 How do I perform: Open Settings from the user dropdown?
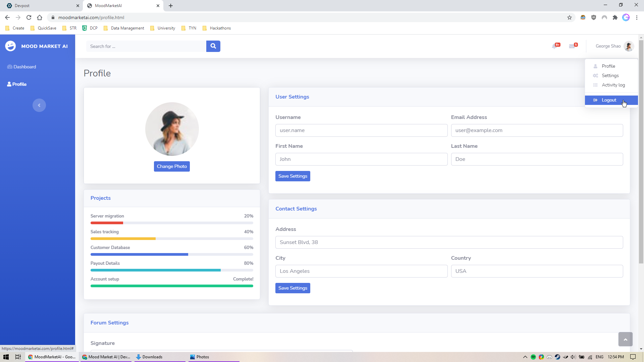[x=610, y=76]
